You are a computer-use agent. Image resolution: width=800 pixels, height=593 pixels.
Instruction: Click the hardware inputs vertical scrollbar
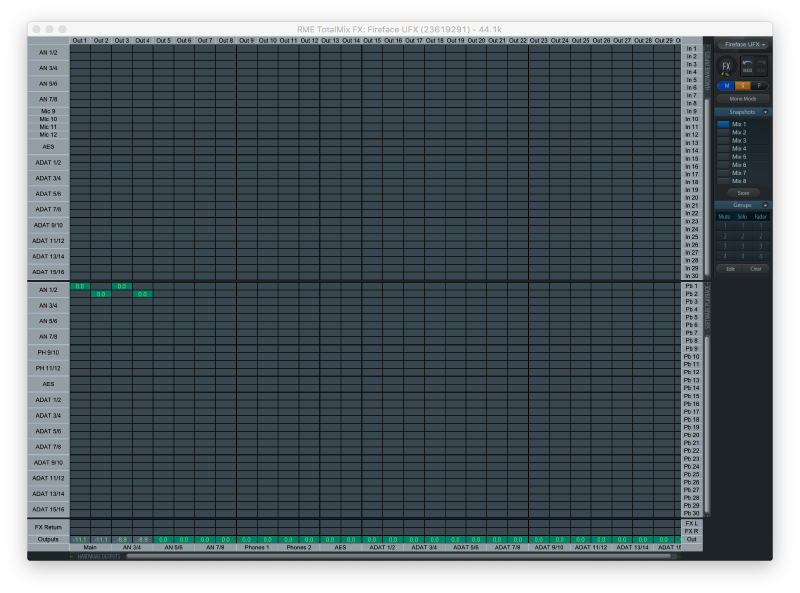point(707,186)
